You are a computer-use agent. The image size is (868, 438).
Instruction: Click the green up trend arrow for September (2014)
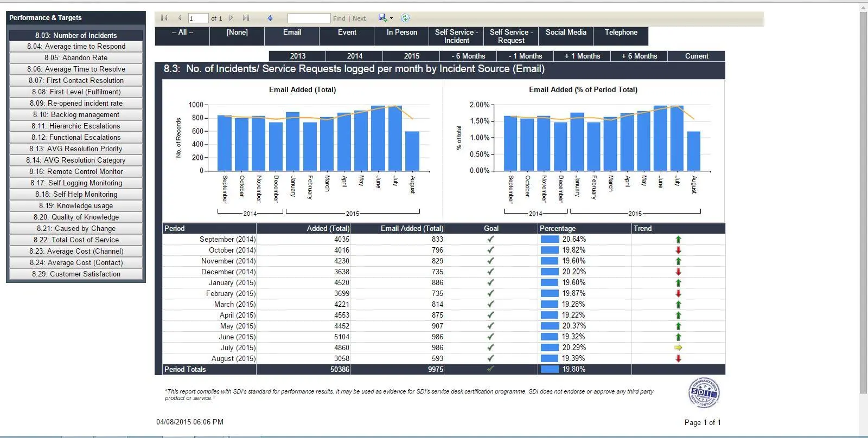[678, 239]
